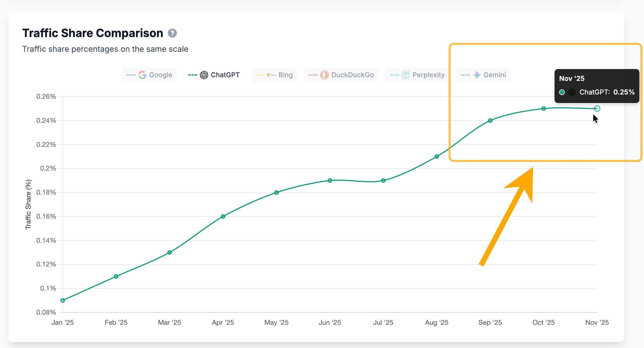Click the Jun '25 data point
The width and height of the screenshot is (644, 348).
point(330,180)
